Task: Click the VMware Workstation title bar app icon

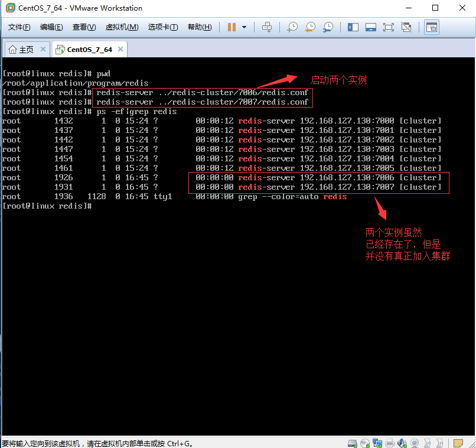Action: tap(10, 8)
